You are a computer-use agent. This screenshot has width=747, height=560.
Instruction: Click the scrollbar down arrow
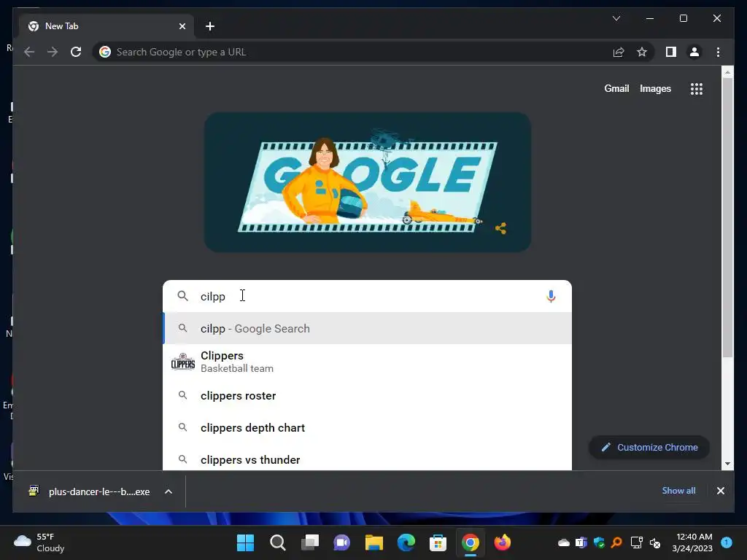click(727, 463)
